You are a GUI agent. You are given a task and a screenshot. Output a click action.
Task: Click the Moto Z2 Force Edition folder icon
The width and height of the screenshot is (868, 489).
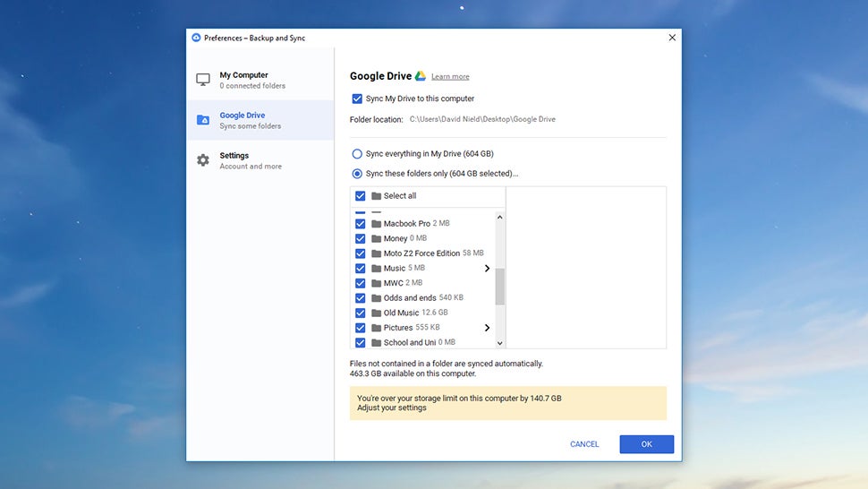coord(377,253)
